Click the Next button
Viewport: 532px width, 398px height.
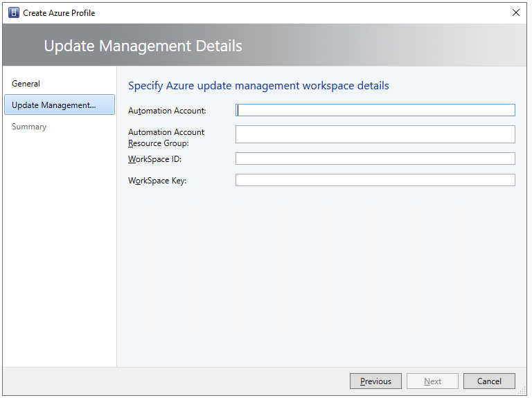point(432,381)
